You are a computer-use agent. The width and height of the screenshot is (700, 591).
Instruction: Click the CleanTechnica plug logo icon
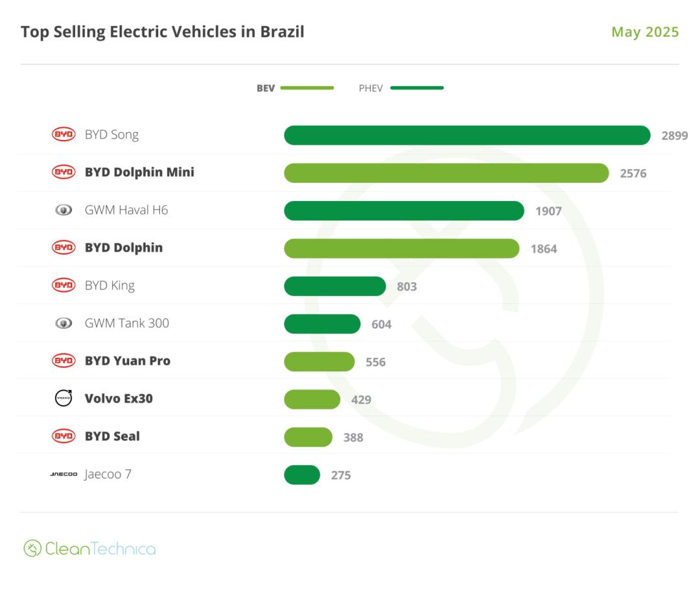click(32, 548)
